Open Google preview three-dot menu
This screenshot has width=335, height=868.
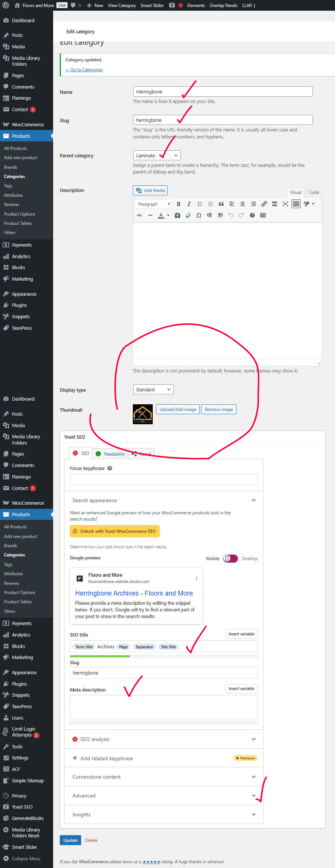tap(196, 579)
